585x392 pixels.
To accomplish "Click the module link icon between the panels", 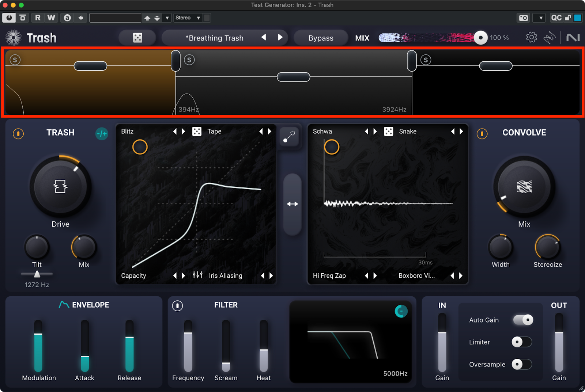I will coord(289,137).
